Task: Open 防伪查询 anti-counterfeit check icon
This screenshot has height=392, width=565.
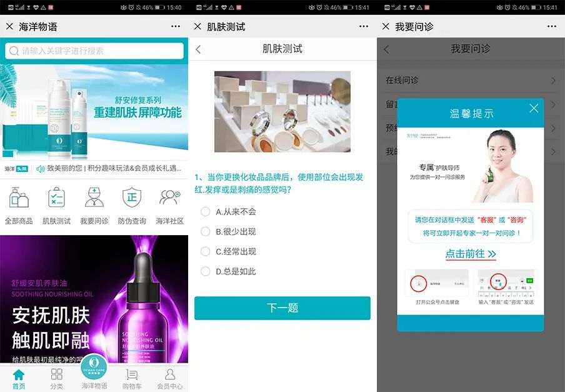Action: (131, 203)
